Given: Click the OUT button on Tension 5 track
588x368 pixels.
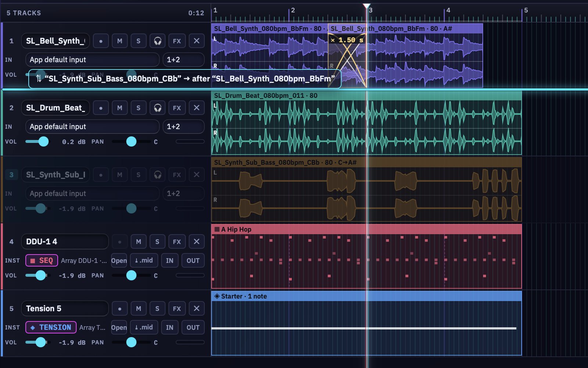Looking at the screenshot, I should coord(193,327).
